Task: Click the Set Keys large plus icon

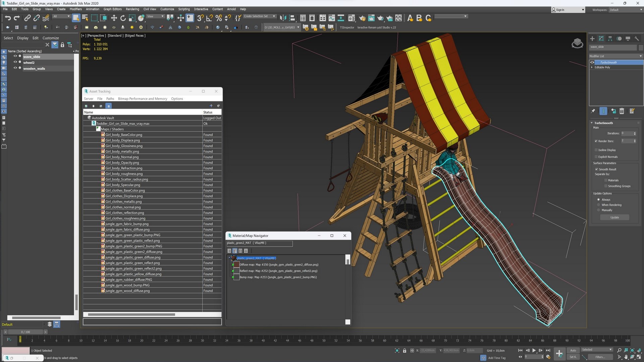Action: tap(559, 354)
